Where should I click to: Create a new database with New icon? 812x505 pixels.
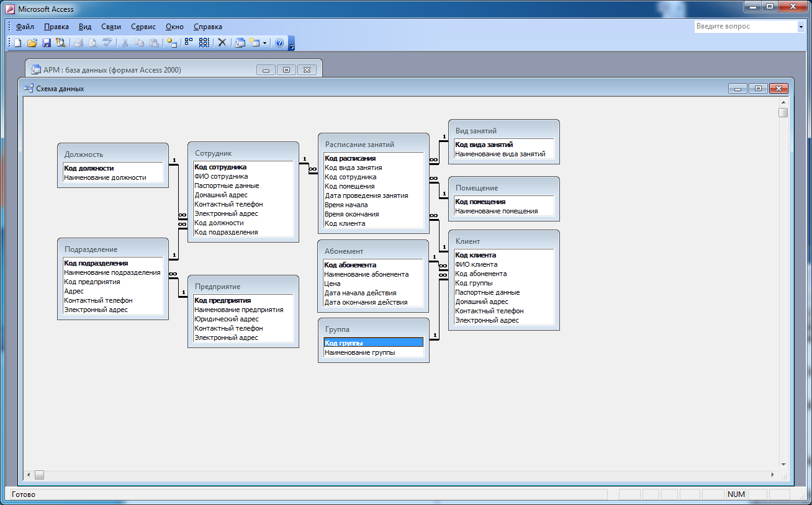point(17,43)
